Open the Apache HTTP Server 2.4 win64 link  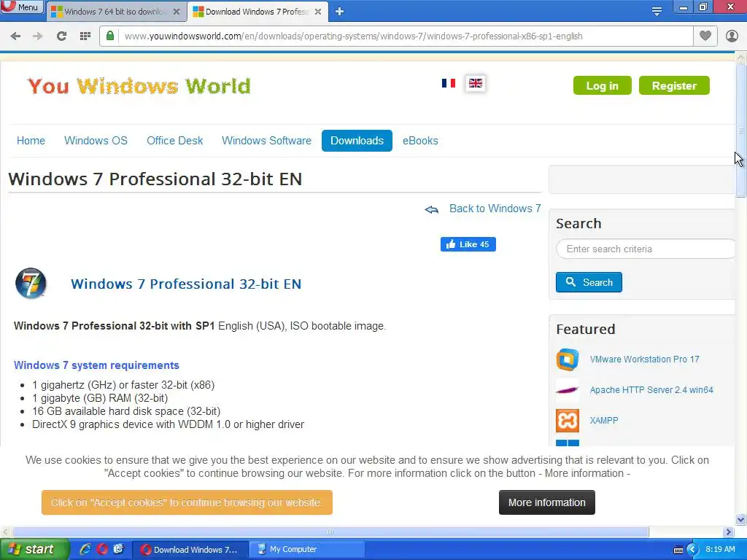pyautogui.click(x=651, y=390)
